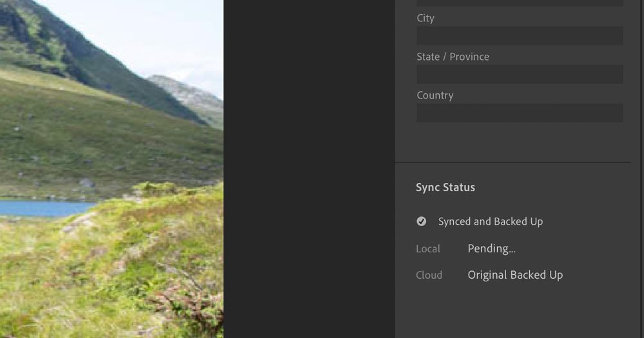
Task: Click the synced checkmark icon
Action: point(422,221)
